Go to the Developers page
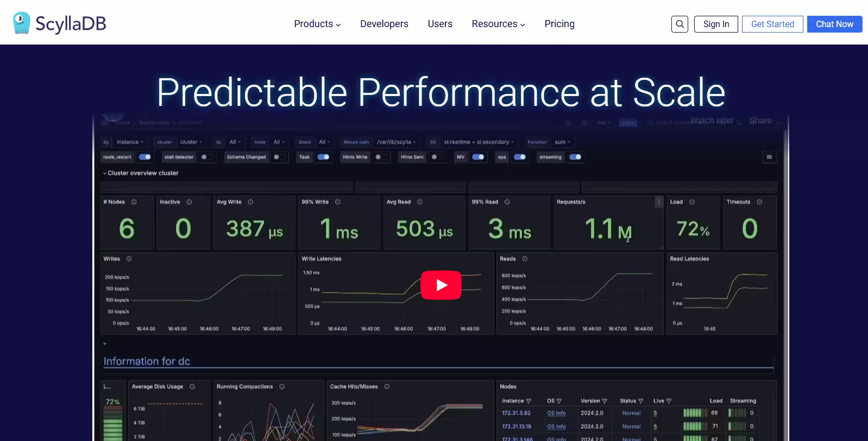The height and width of the screenshot is (441, 868). tap(384, 24)
